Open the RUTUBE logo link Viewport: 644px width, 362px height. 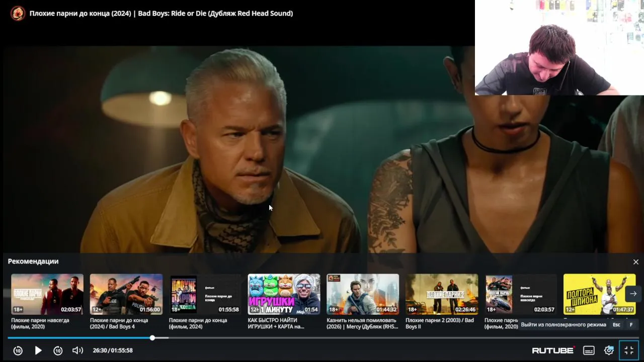553,350
